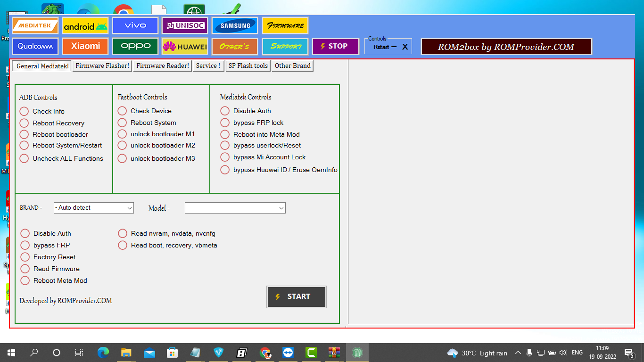Select bypass Huawei ID / Erase OemInfo

279,170
